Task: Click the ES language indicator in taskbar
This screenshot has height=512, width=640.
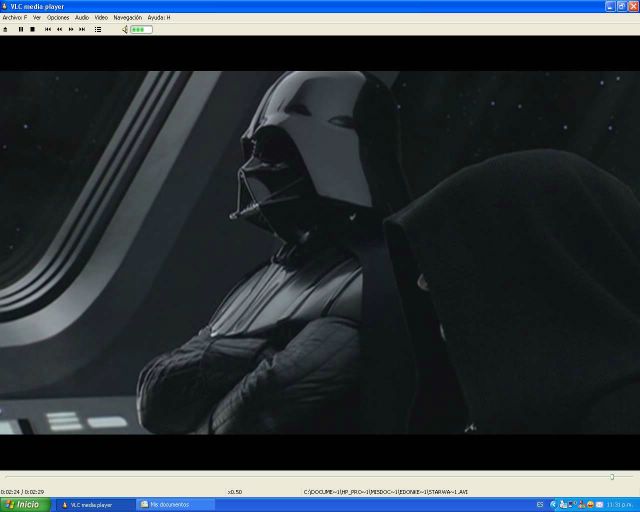Action: [x=540, y=505]
